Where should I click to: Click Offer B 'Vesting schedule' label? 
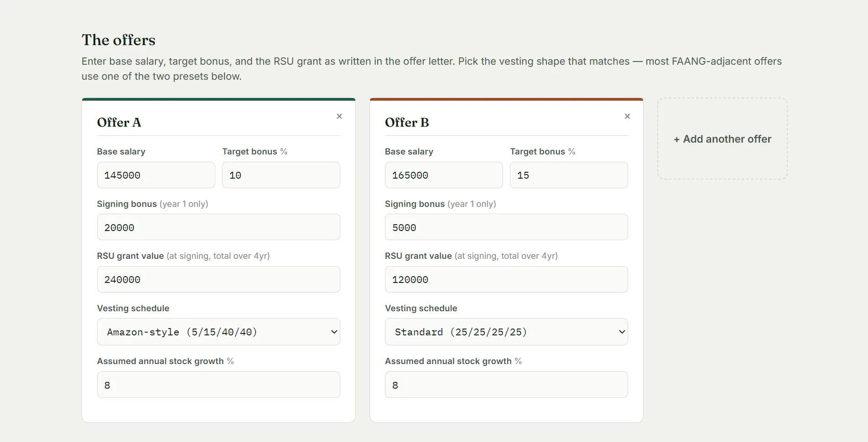tap(421, 308)
